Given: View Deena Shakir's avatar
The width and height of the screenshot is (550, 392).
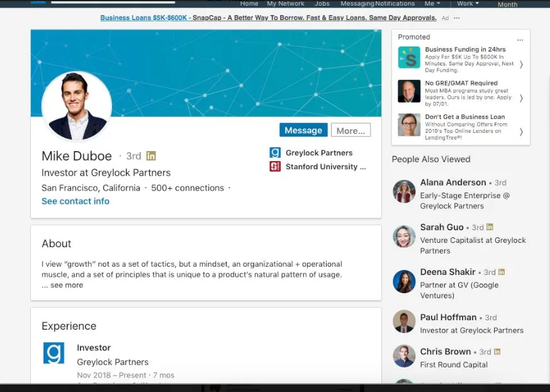Looking at the screenshot, I should 404,281.
